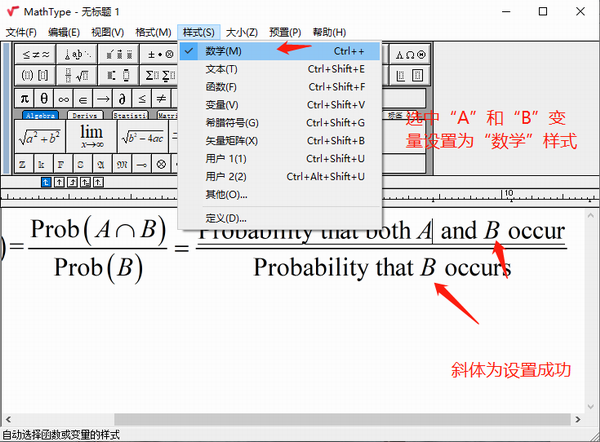Screen dimensions: 600x442
Task: Insert the less-than-or-equal symbol in small bar
Action: tap(142, 99)
